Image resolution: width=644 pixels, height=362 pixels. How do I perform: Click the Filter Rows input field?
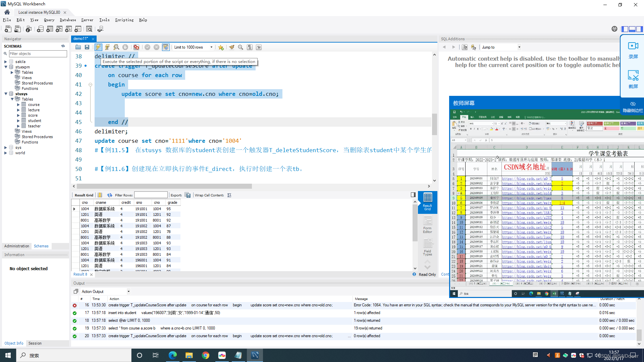point(151,195)
